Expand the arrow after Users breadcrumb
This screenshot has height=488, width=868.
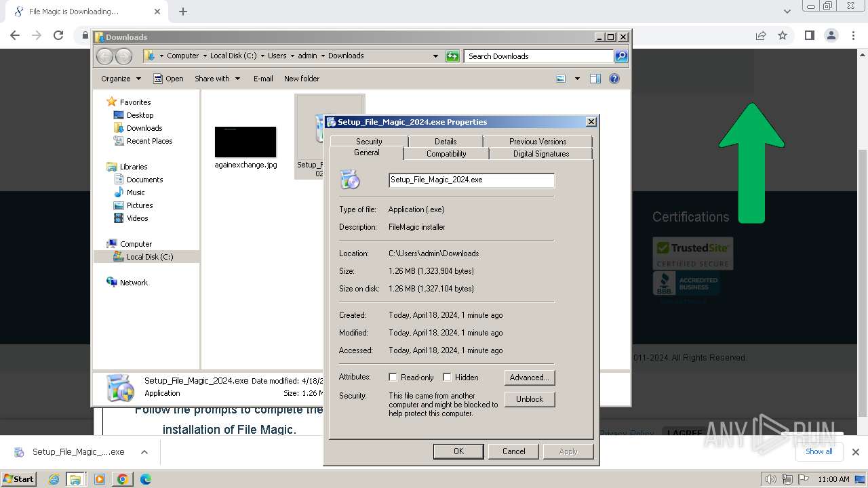pos(292,56)
